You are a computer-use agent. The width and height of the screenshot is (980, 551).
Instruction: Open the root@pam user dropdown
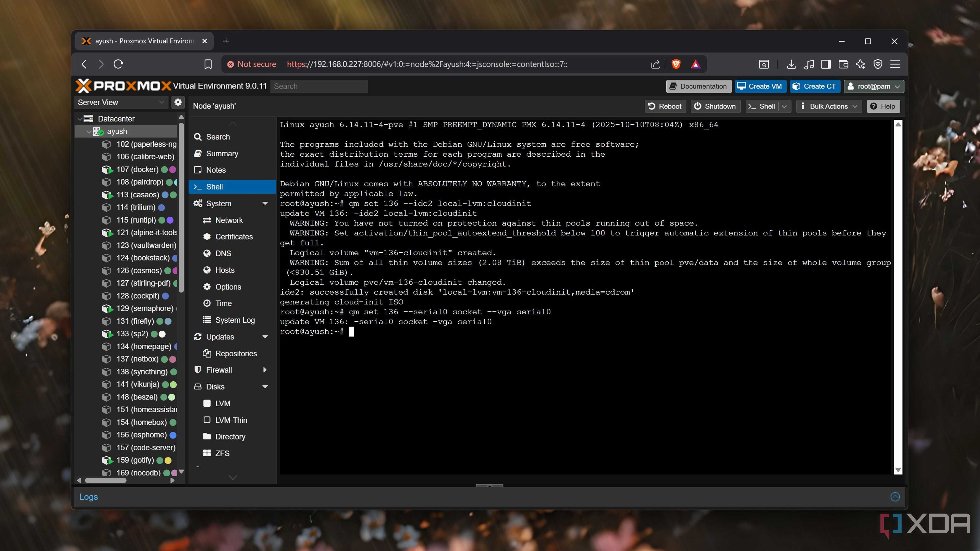[874, 86]
